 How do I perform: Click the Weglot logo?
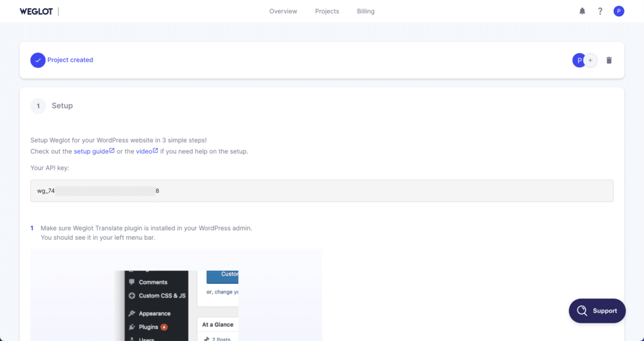(36, 11)
